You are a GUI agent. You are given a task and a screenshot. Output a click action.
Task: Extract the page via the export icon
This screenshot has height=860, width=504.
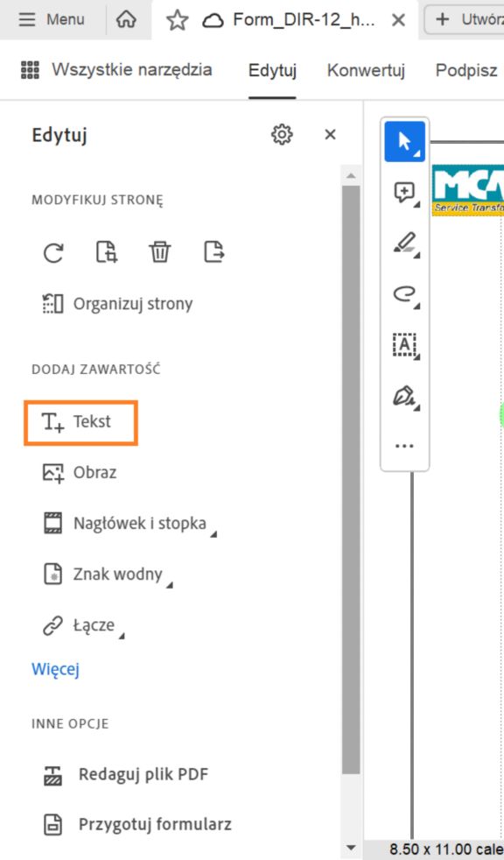[212, 253]
